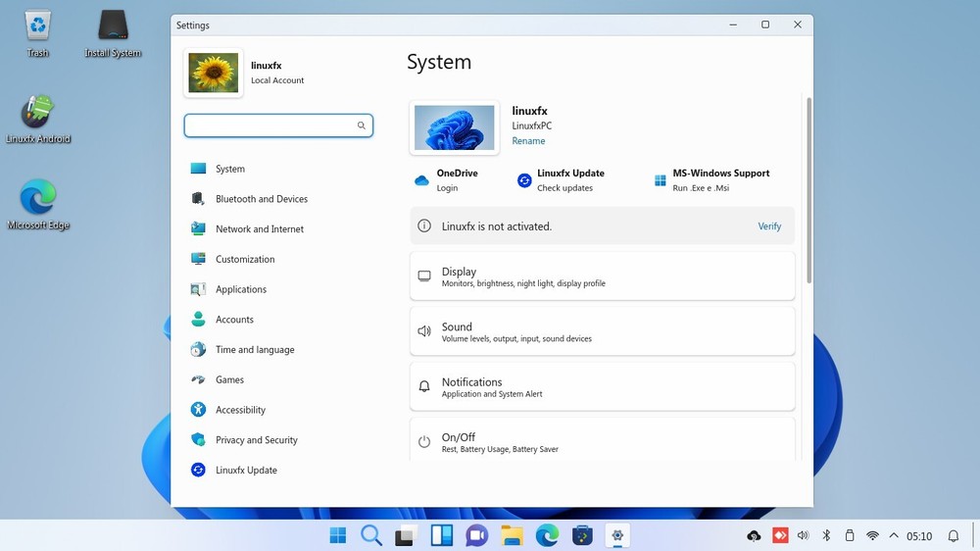This screenshot has width=980, height=551.
Task: Click the Linuxfx Update check updates icon
Action: tap(524, 180)
